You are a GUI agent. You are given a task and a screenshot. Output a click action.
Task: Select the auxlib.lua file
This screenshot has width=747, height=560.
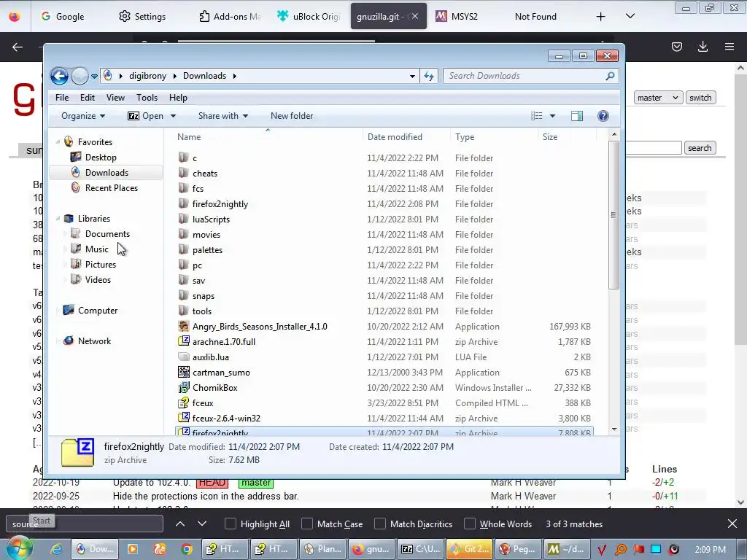point(386,357)
